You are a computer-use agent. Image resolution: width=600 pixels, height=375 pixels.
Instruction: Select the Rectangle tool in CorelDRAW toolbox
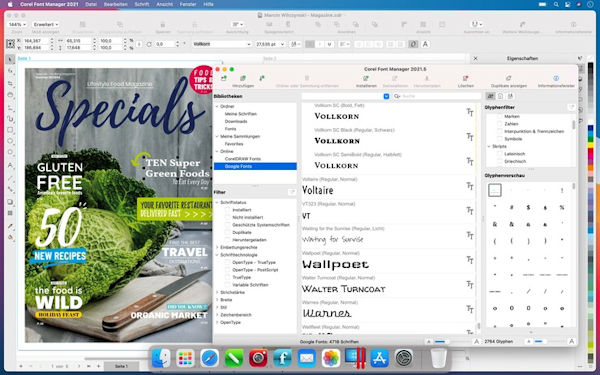tap(10, 130)
